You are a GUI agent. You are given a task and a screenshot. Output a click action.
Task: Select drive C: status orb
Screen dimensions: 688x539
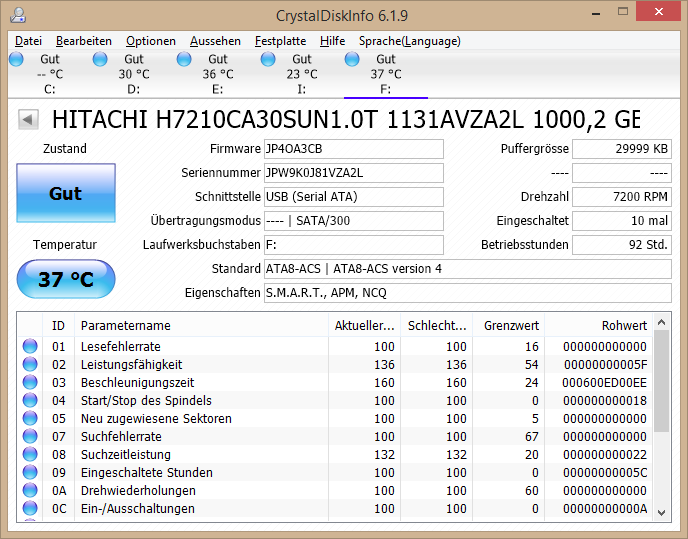(x=16, y=59)
